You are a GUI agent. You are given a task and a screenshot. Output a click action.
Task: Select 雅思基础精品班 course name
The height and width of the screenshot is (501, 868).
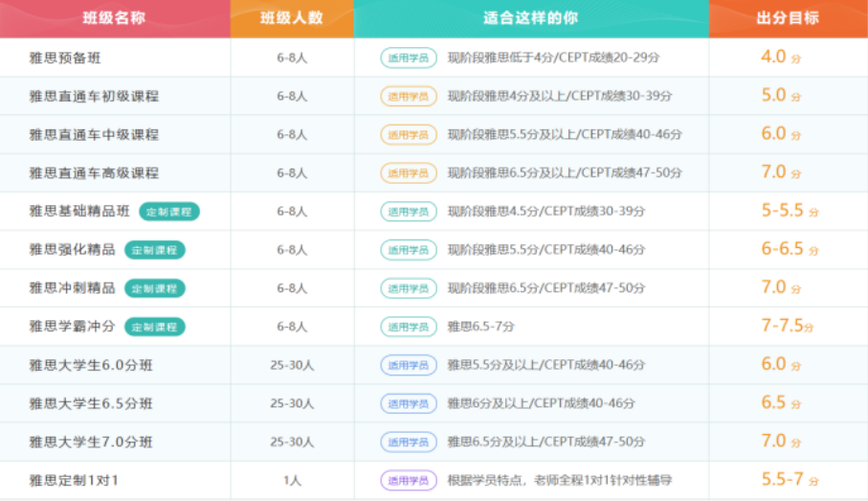coord(79,211)
